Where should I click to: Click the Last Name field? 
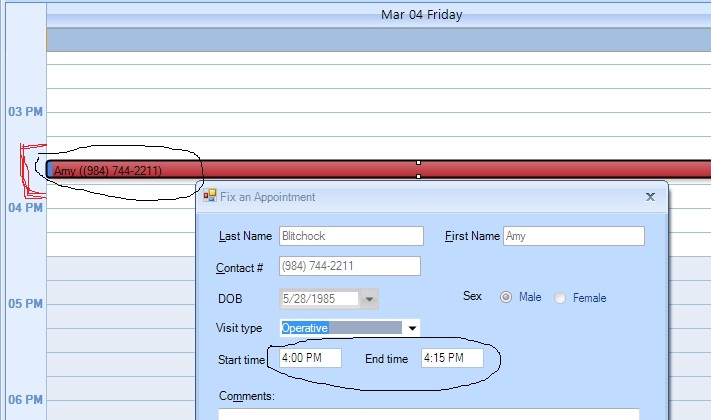click(351, 236)
